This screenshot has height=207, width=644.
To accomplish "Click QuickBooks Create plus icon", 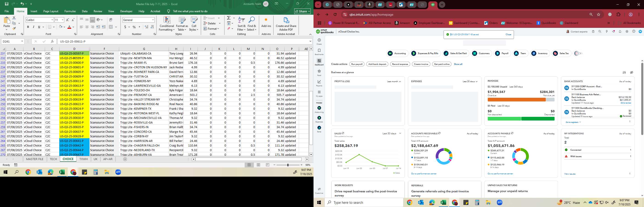I will pyautogui.click(x=319, y=40).
